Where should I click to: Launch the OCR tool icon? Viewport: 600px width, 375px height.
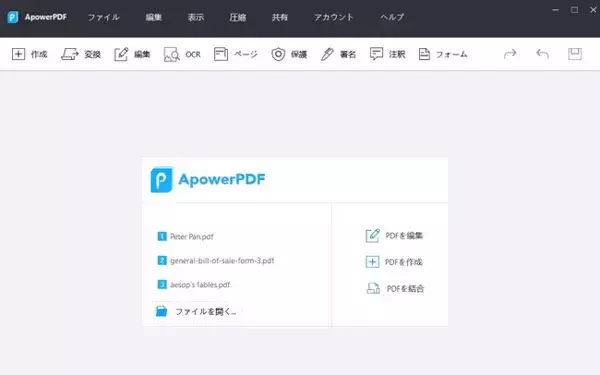click(171, 54)
